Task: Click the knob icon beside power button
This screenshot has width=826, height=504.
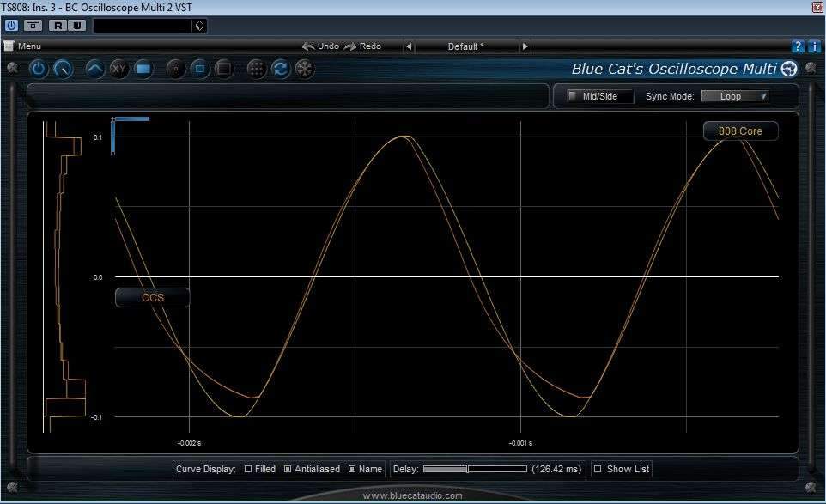Action: 63,69
